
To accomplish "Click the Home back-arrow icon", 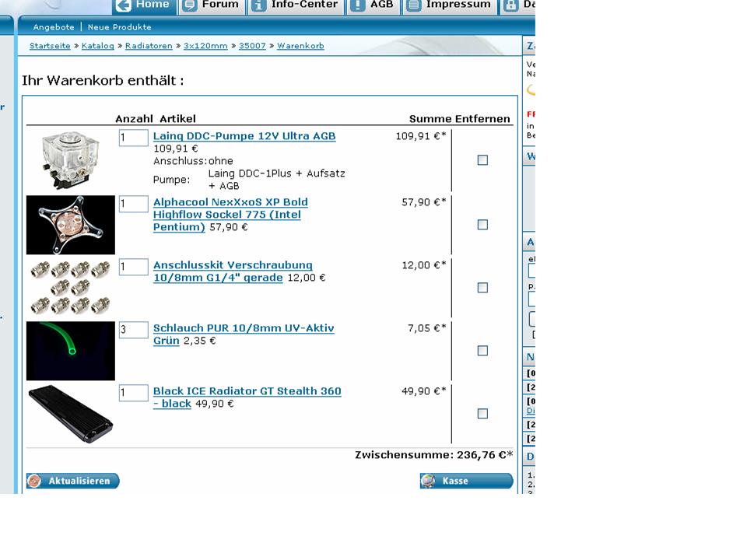I will point(124,5).
